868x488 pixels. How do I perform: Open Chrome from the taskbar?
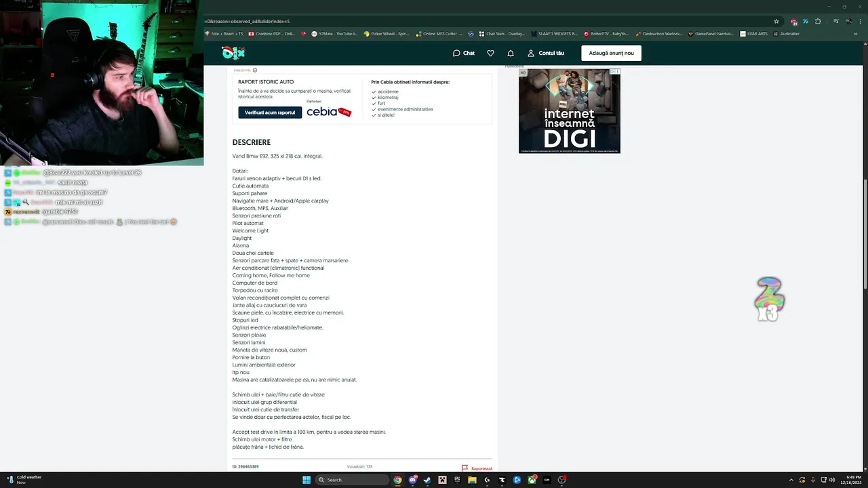click(397, 480)
